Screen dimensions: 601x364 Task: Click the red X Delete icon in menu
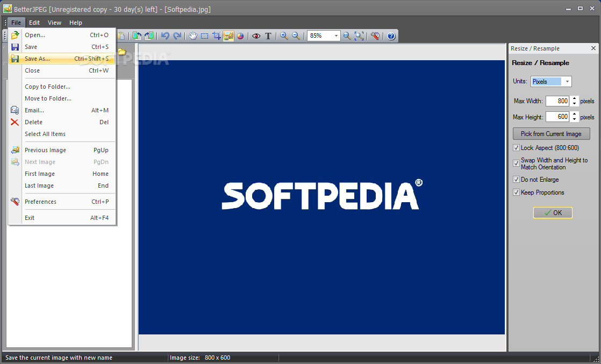(x=15, y=123)
